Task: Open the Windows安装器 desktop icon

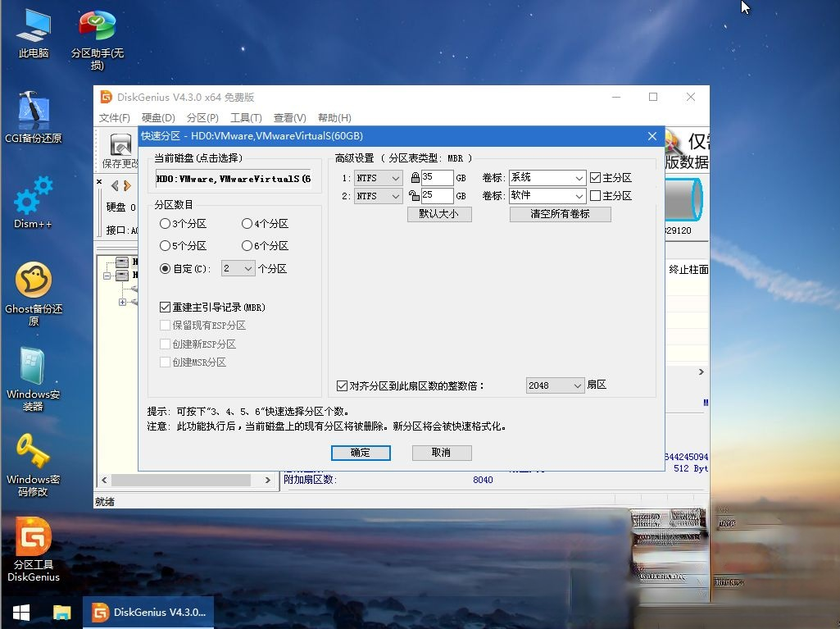Action: [x=34, y=379]
